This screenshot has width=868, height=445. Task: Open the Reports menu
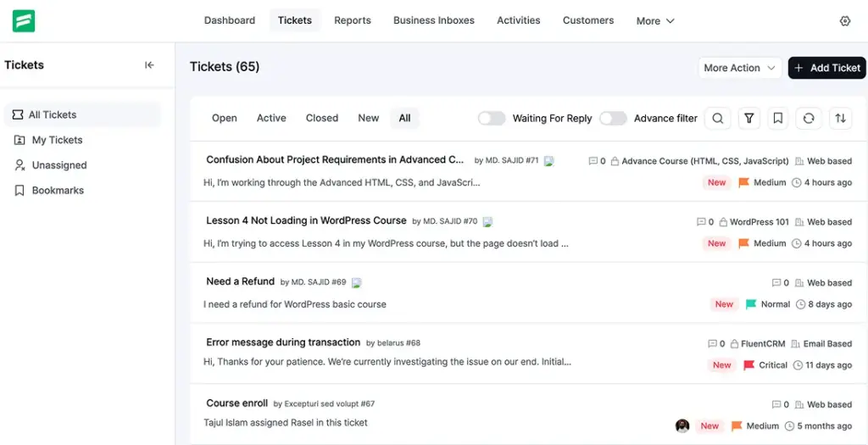(x=353, y=20)
